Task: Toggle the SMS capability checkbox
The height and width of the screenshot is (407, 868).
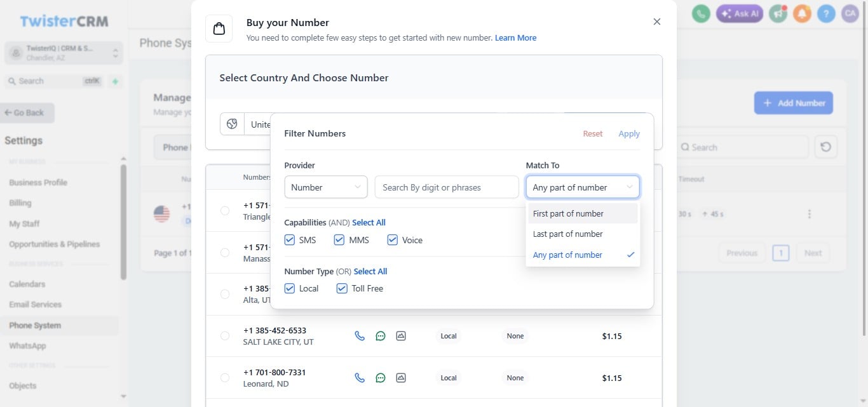Action: [x=290, y=240]
